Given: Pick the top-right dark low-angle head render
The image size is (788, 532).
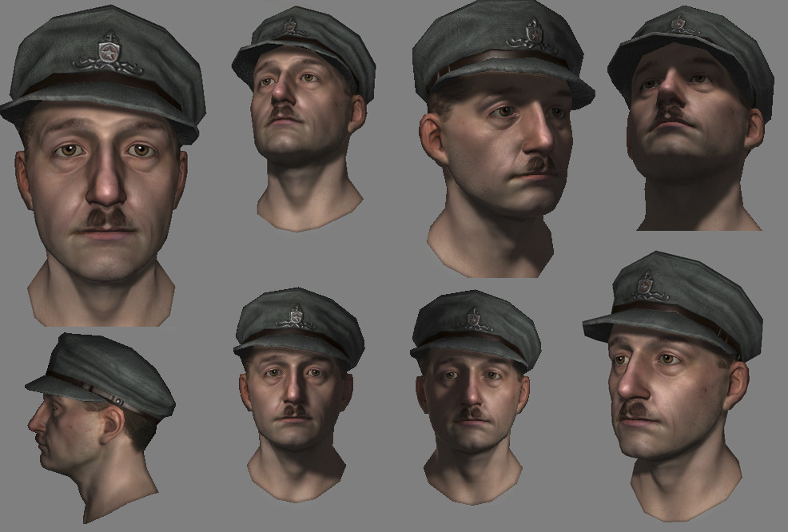Looking at the screenshot, I should pos(691,118).
